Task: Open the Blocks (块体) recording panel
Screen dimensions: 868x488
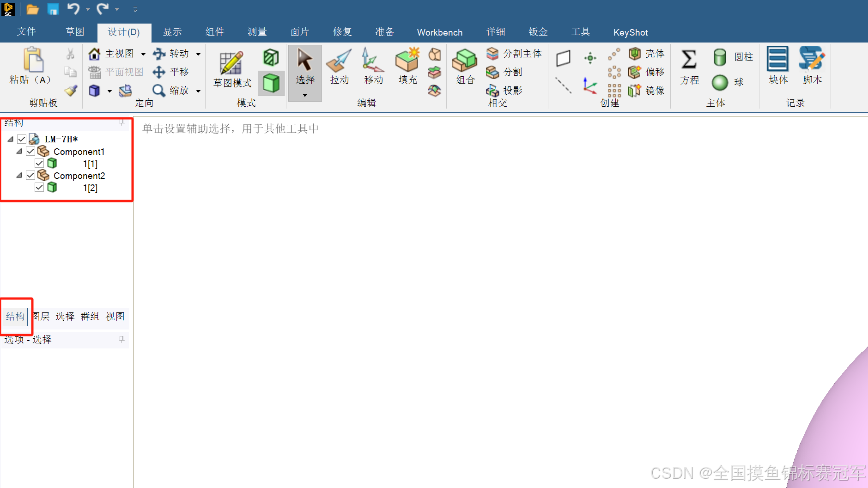Action: [x=778, y=66]
